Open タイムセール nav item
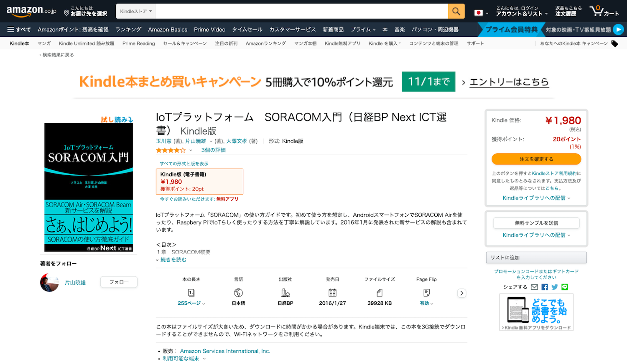The width and height of the screenshot is (627, 364). (247, 30)
